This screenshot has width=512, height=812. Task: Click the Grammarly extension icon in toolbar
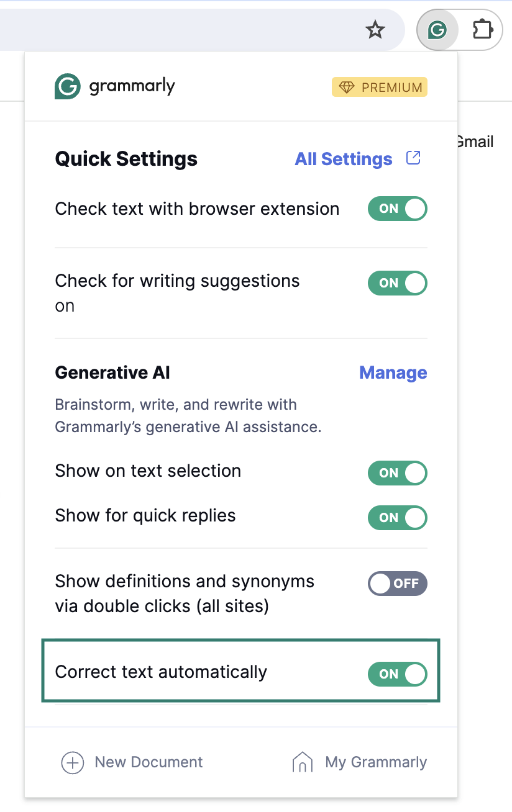[437, 29]
